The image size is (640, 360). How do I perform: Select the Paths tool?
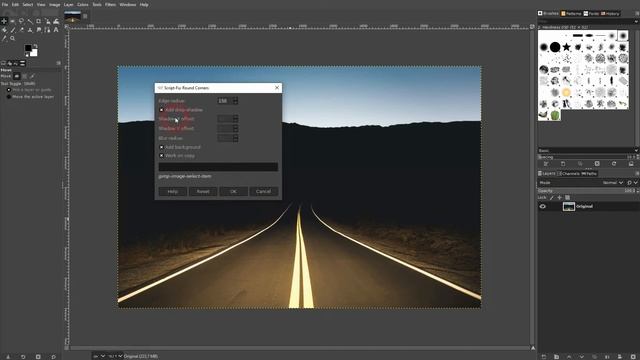[x=47, y=30]
